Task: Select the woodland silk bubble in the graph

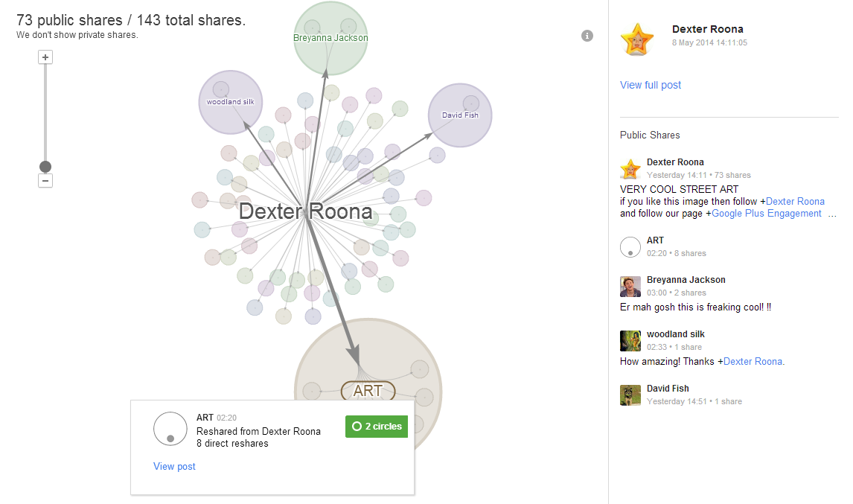Action: (x=230, y=102)
